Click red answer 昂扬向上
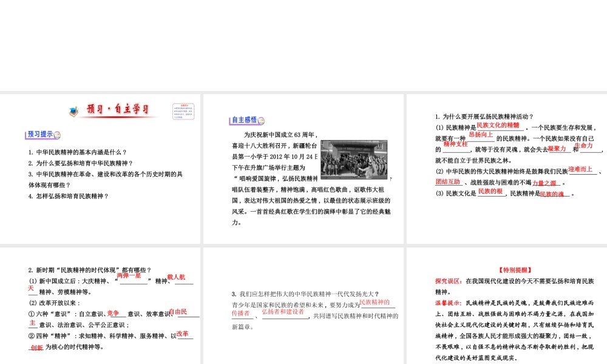The image size is (607, 364). pyautogui.click(x=481, y=135)
